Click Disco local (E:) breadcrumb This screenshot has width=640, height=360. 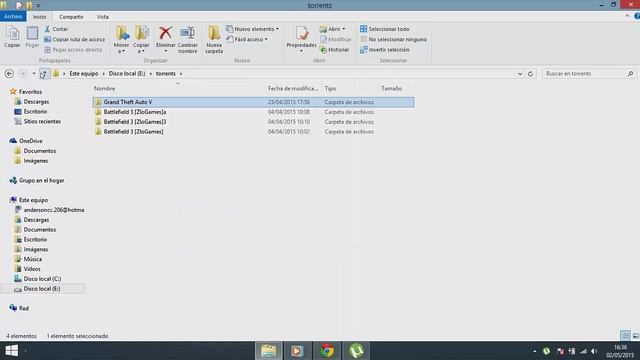click(127, 73)
